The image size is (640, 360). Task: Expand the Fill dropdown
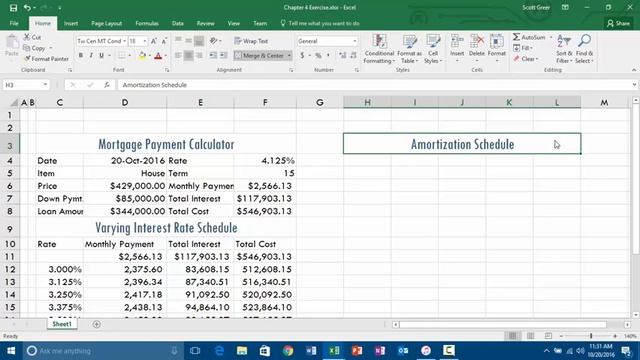(531, 48)
